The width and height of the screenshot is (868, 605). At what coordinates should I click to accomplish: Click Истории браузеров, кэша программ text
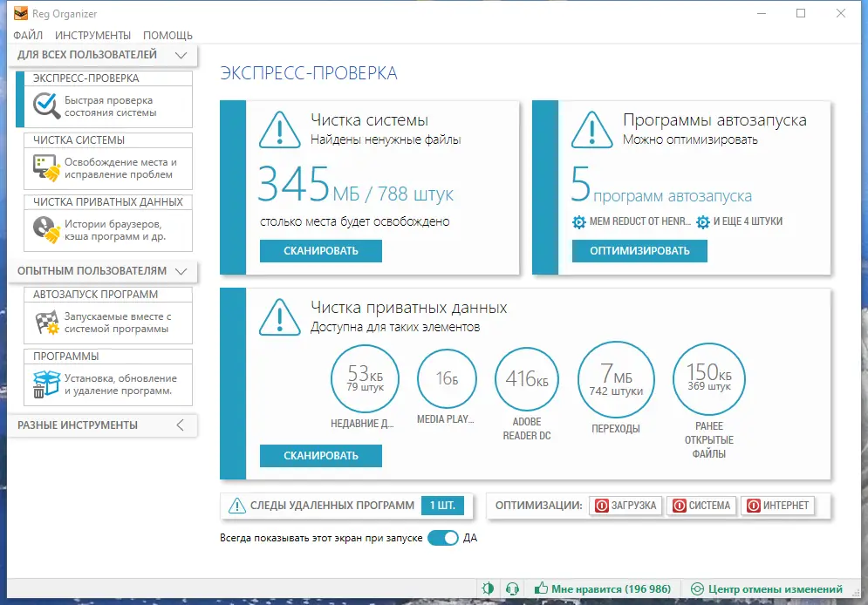[115, 230]
